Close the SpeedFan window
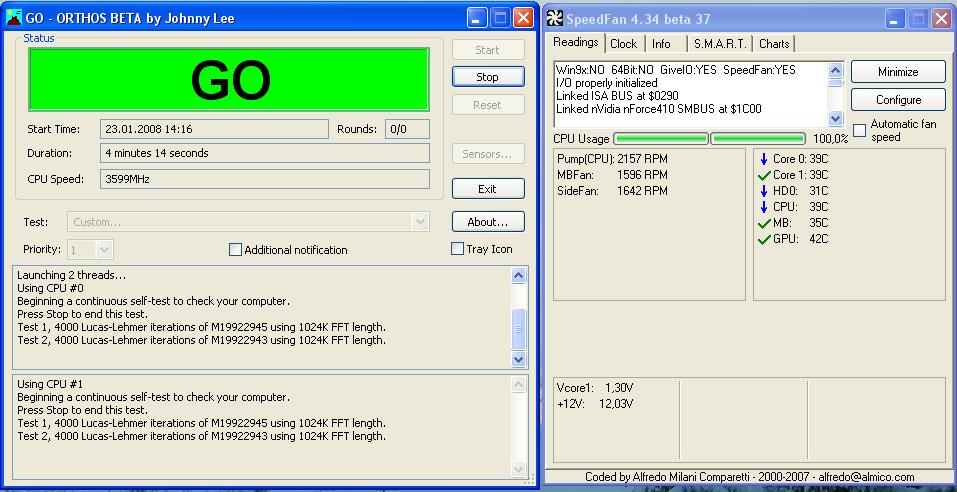Viewport: 957px width, 492px height. [942, 19]
